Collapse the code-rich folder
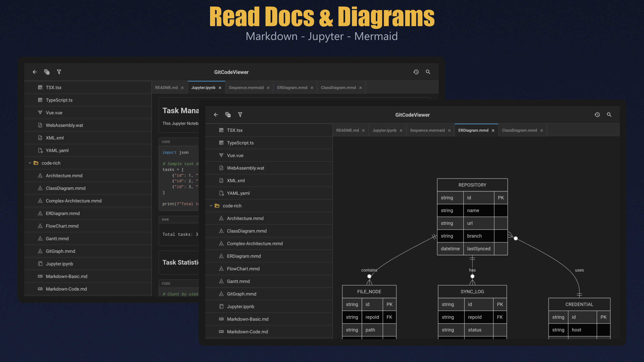This screenshot has width=644, height=362. tap(211, 206)
